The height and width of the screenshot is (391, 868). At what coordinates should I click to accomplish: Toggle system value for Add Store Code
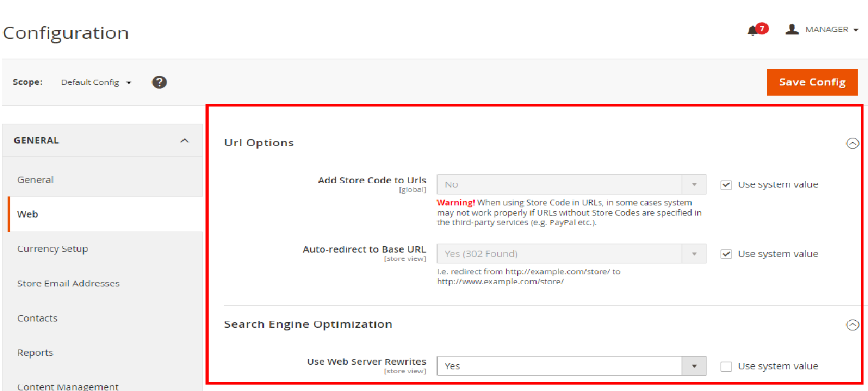coord(726,185)
